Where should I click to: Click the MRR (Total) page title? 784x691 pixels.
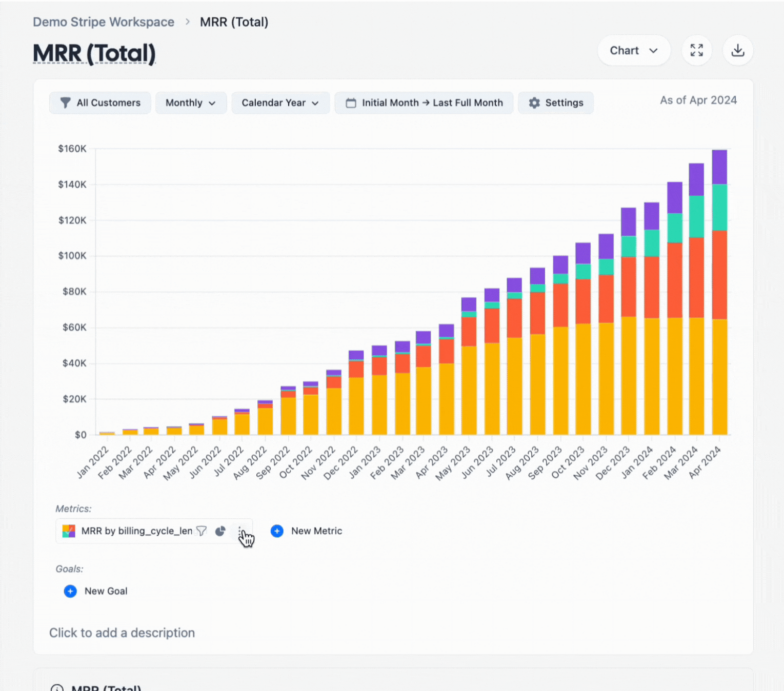point(94,54)
